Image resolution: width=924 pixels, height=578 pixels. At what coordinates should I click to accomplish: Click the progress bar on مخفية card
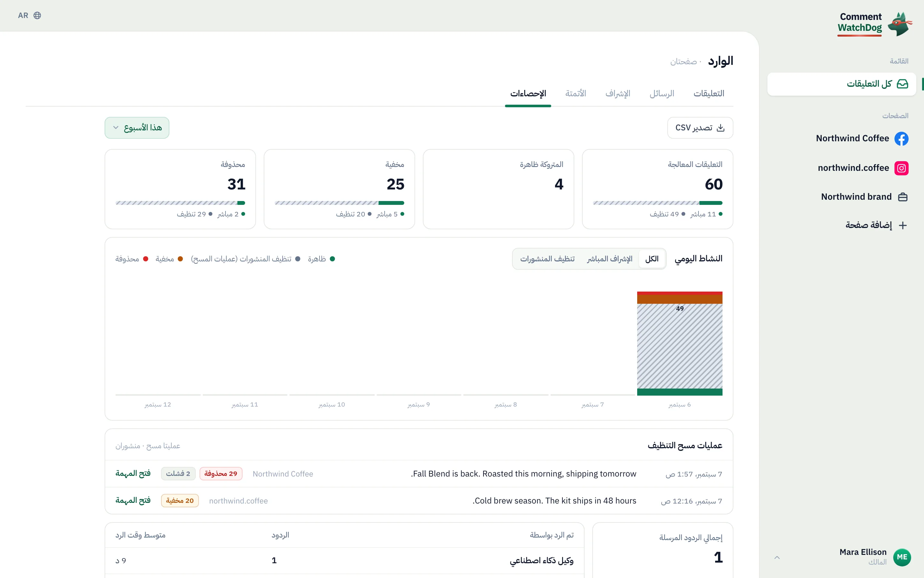coord(339,203)
